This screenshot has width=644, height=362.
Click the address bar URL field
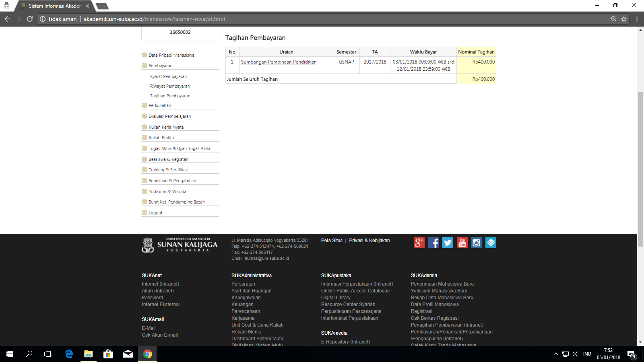click(282, 19)
